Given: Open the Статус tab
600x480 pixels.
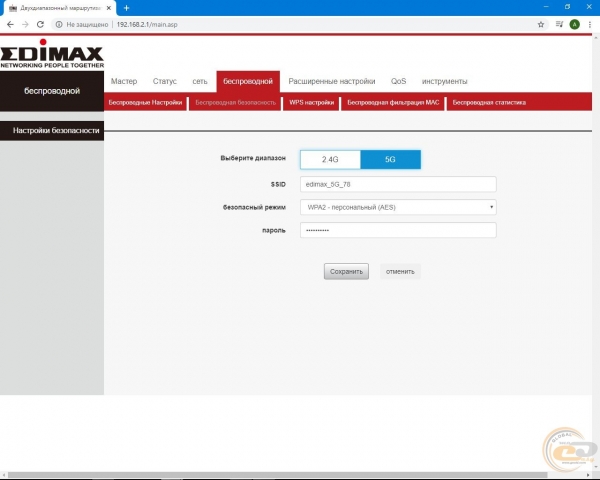Looking at the screenshot, I should pyautogui.click(x=165, y=81).
